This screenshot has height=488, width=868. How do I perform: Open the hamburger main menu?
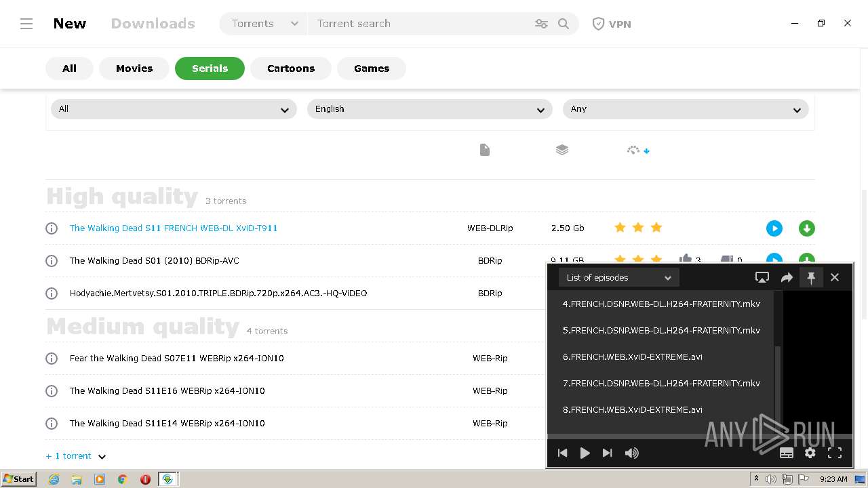[x=26, y=24]
